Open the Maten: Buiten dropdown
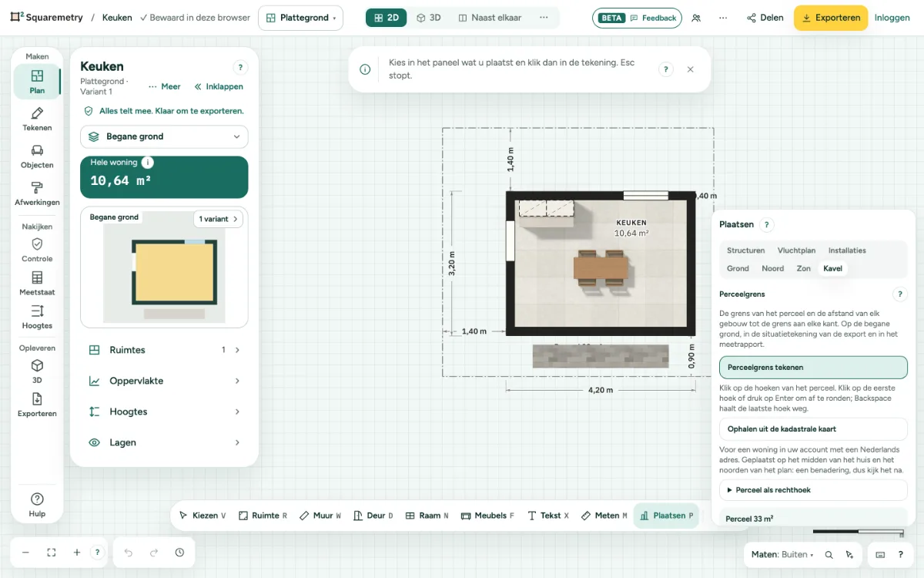Viewport: 924px width, 578px height. tap(782, 554)
